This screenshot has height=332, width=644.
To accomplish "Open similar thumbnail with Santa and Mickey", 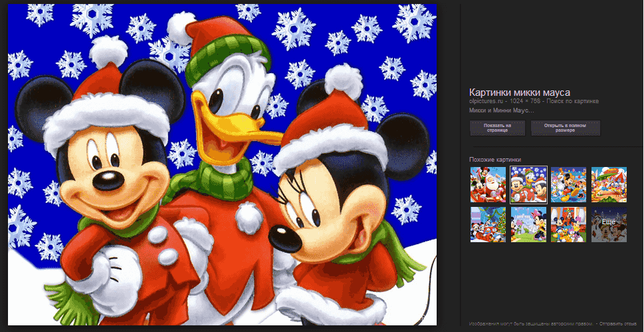I will pos(488,185).
